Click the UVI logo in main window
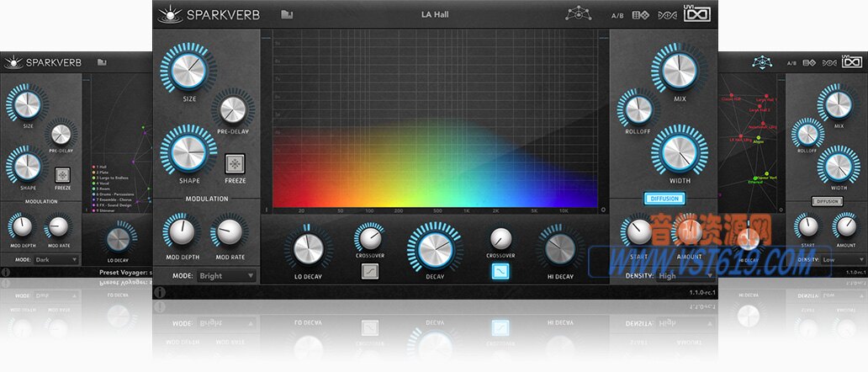This screenshot has height=372, width=868. pyautogui.click(x=697, y=13)
